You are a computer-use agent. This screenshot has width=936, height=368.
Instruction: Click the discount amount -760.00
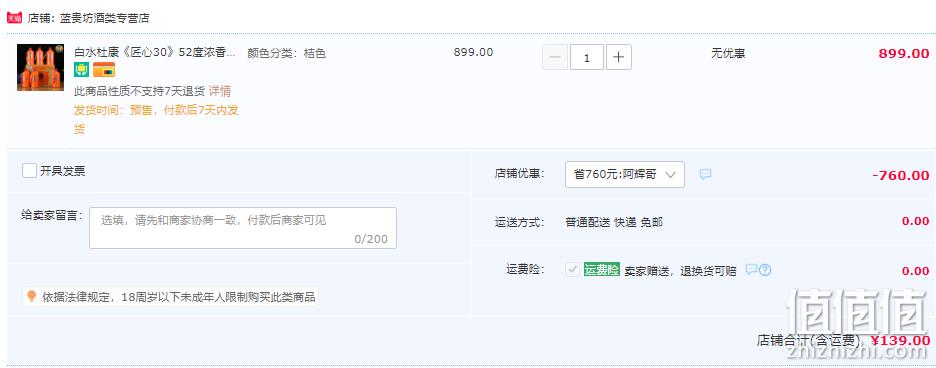901,176
